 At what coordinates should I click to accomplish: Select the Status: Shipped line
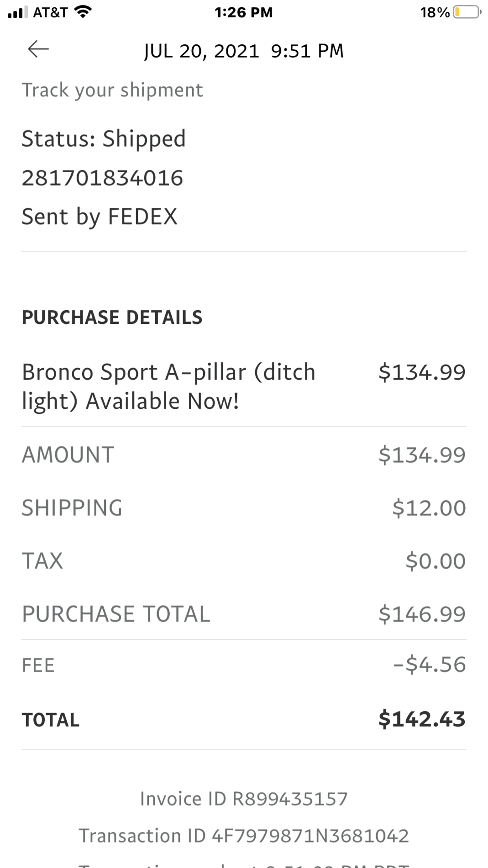tap(104, 138)
